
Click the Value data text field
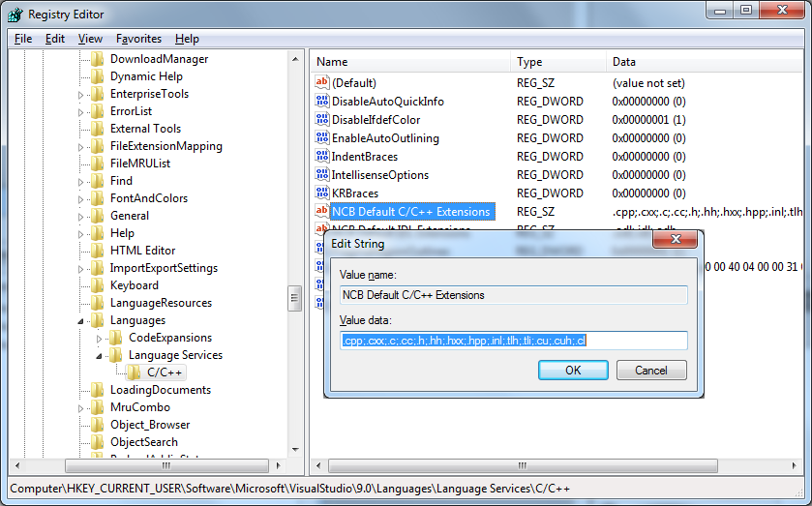(x=514, y=341)
